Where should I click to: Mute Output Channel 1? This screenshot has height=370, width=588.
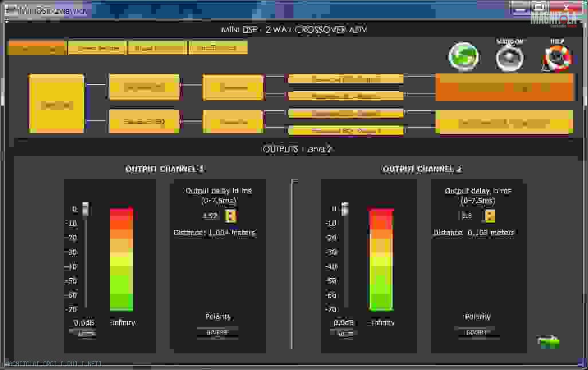pos(83,333)
